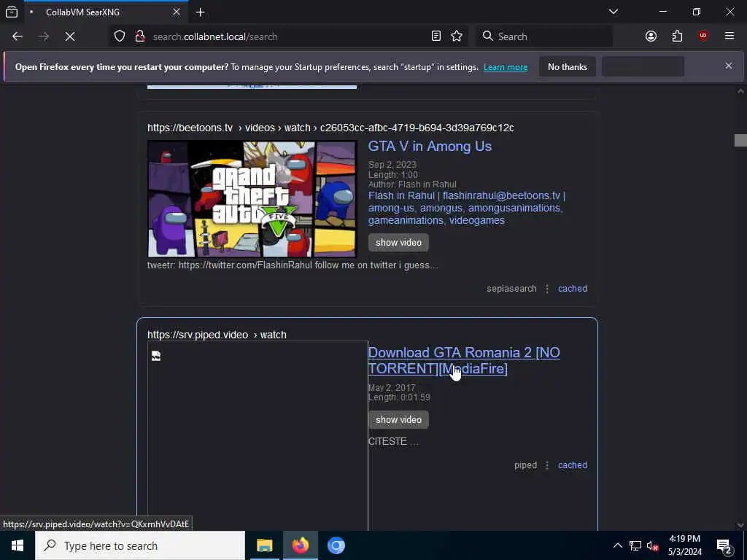Click the Type here to search box
The height and width of the screenshot is (560, 747).
click(x=140, y=545)
